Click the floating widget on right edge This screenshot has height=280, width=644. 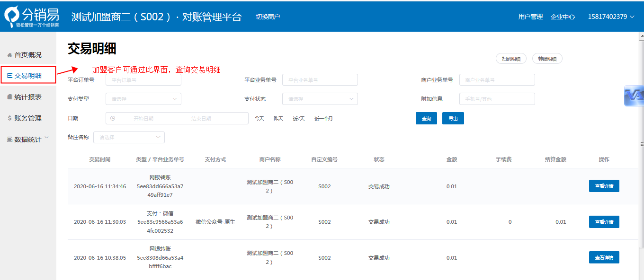tap(634, 96)
